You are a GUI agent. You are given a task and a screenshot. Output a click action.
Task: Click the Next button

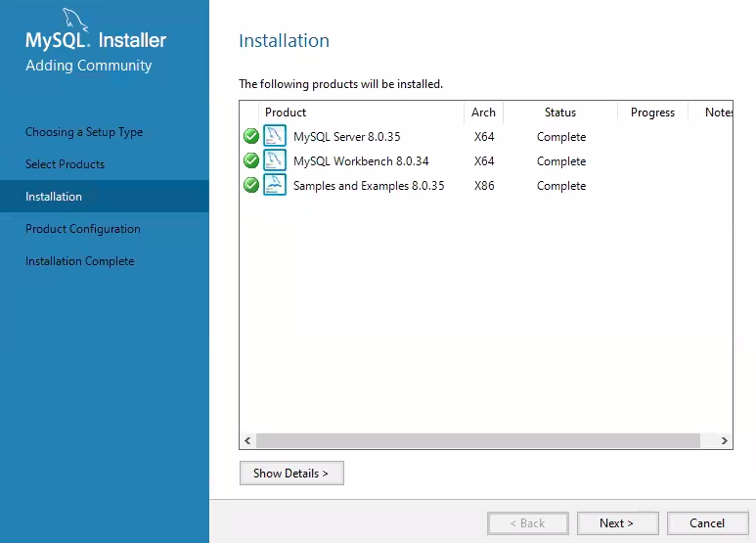[x=618, y=523]
